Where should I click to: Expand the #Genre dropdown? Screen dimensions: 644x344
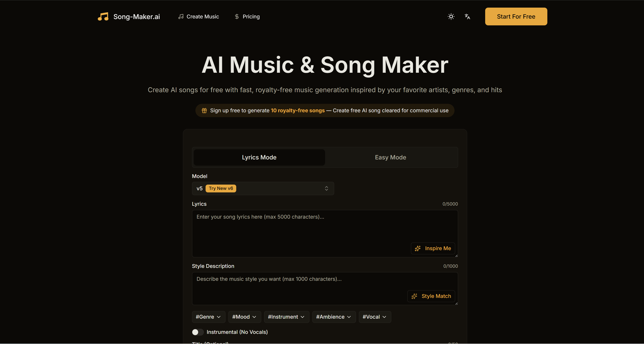pyautogui.click(x=208, y=317)
